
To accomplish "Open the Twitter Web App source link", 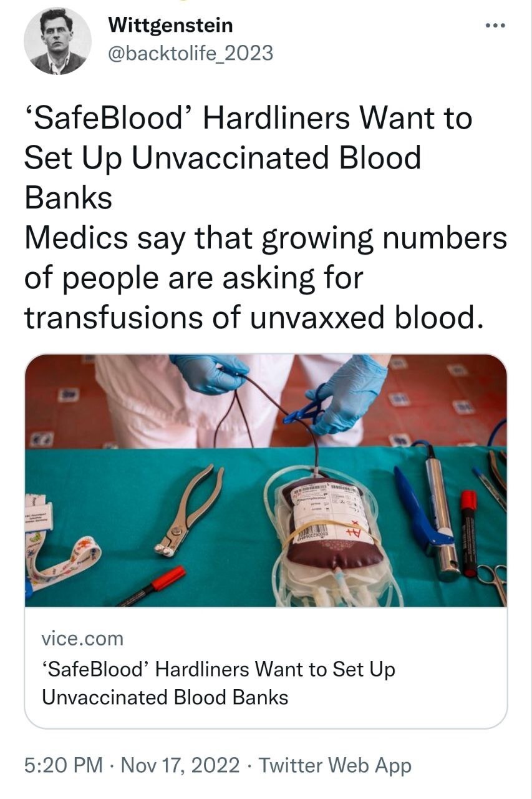I will [335, 765].
